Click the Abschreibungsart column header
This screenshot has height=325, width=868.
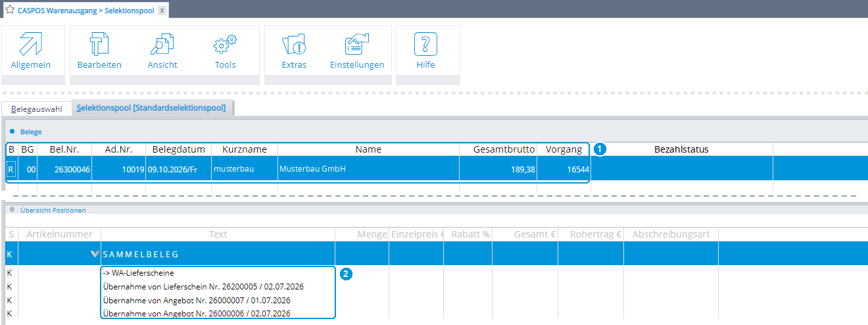(671, 234)
